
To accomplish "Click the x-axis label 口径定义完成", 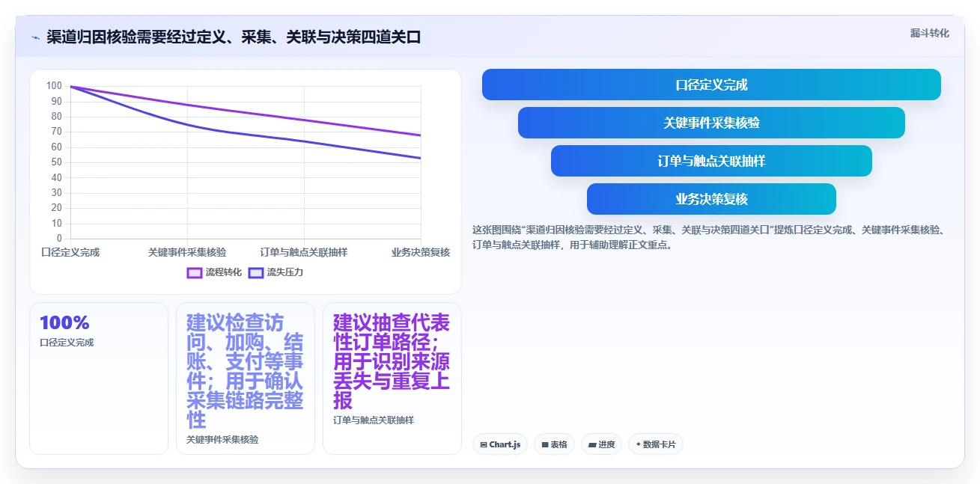I will pyautogui.click(x=70, y=252).
